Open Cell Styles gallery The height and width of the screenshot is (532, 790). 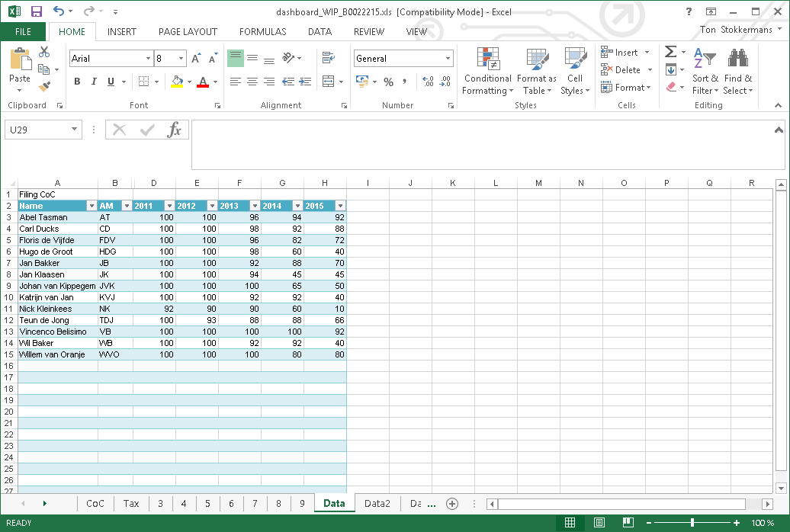click(575, 71)
